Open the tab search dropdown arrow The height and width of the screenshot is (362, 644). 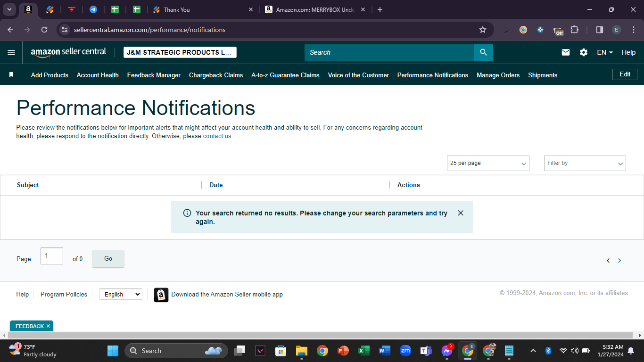tap(9, 9)
